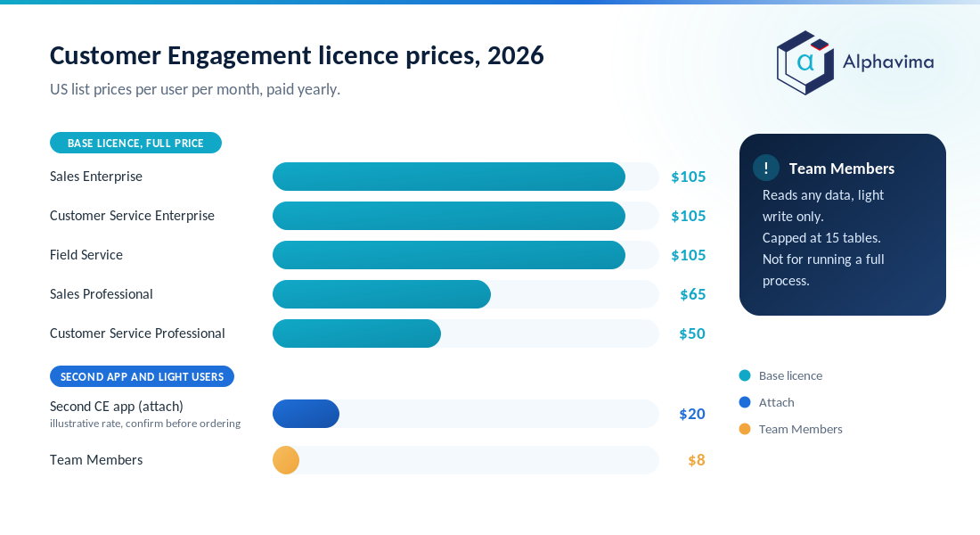This screenshot has width=980, height=535.
Task: Click the 'Alphavima' brand name text
Action: 888,62
